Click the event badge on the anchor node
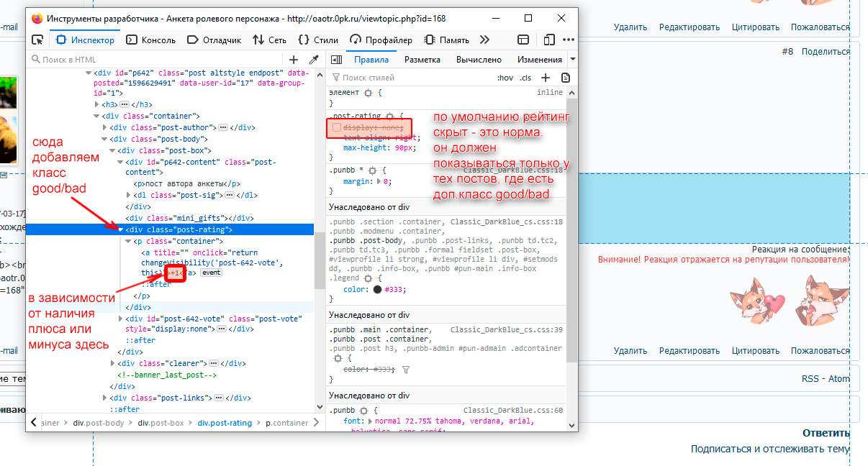The width and height of the screenshot is (868, 466). click(x=211, y=273)
